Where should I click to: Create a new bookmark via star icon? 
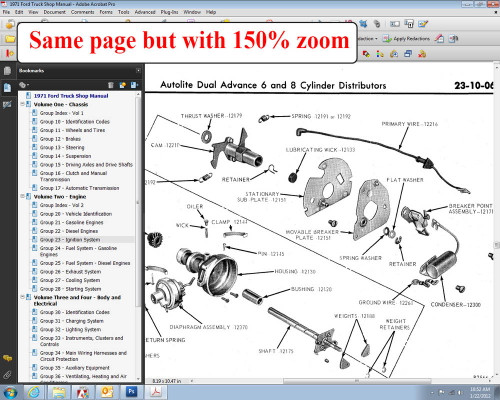click(122, 85)
